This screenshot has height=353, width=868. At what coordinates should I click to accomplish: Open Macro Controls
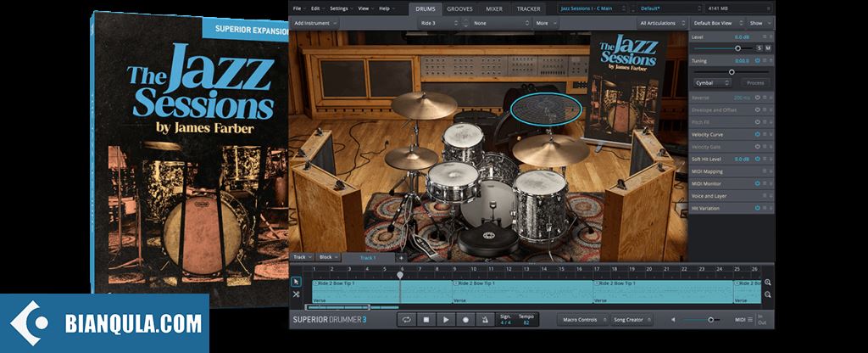pos(581,320)
